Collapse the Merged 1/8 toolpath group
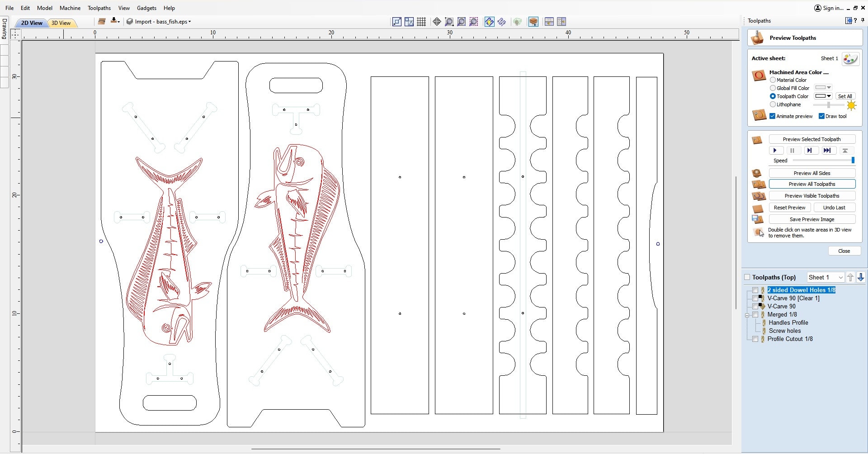This screenshot has height=454, width=868. [748, 315]
